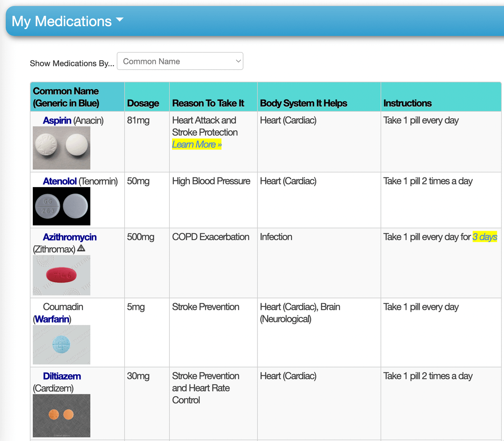The width and height of the screenshot is (504, 441).
Task: Click the Warfarin generic name link
Action: (x=52, y=319)
